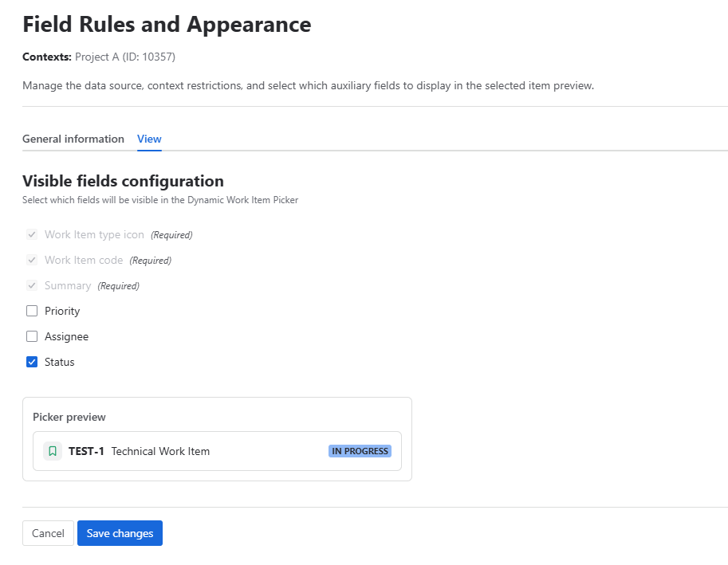Click the Dynamic Work Item Picker description text
Image resolution: width=728 pixels, height=565 pixels.
[x=159, y=199]
